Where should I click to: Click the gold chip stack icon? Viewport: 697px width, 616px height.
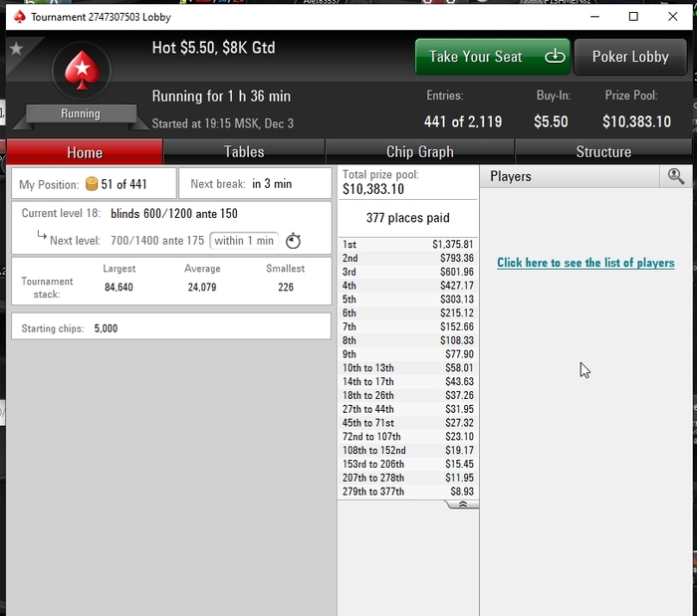(92, 184)
